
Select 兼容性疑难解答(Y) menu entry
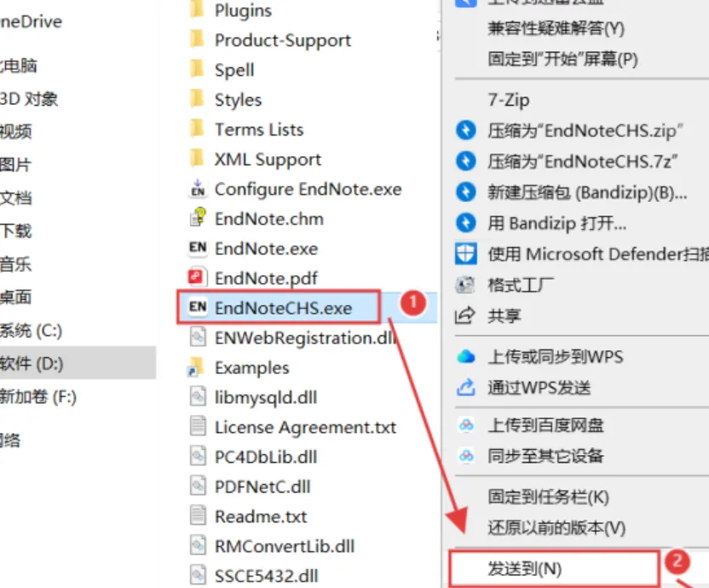click(556, 28)
